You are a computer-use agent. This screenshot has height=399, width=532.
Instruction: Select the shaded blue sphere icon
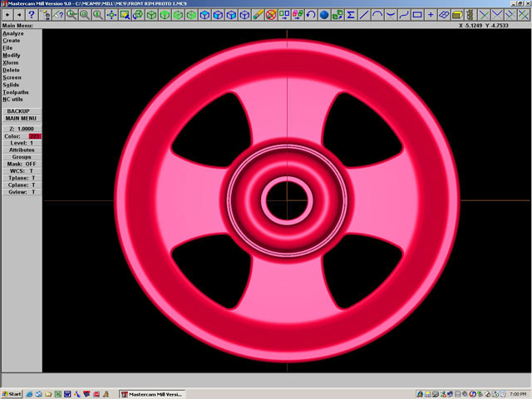[324, 15]
